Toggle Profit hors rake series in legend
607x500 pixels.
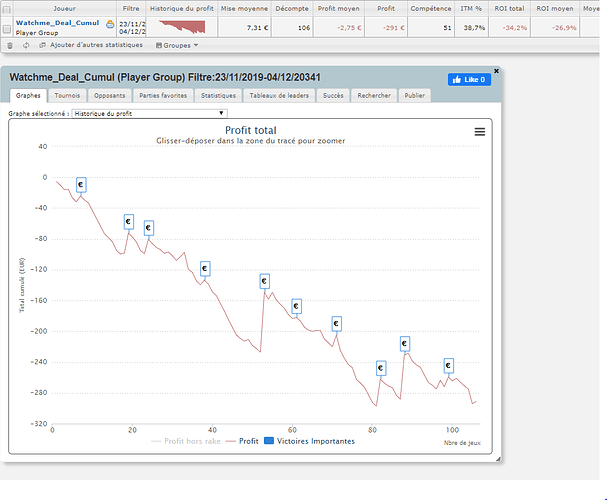point(187,441)
